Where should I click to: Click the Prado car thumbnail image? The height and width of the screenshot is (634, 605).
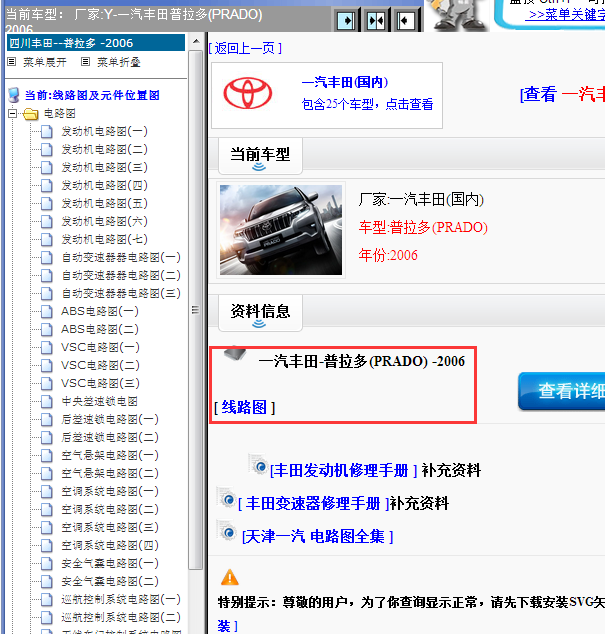281,230
